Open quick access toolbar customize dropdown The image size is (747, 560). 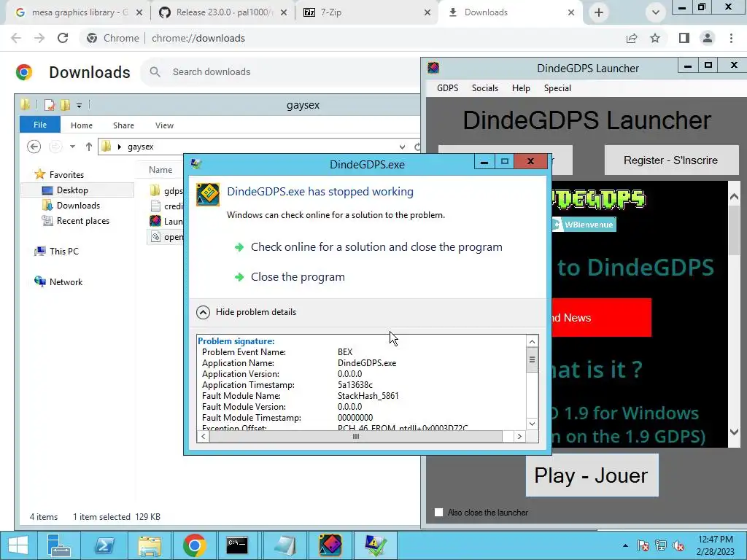(79, 105)
